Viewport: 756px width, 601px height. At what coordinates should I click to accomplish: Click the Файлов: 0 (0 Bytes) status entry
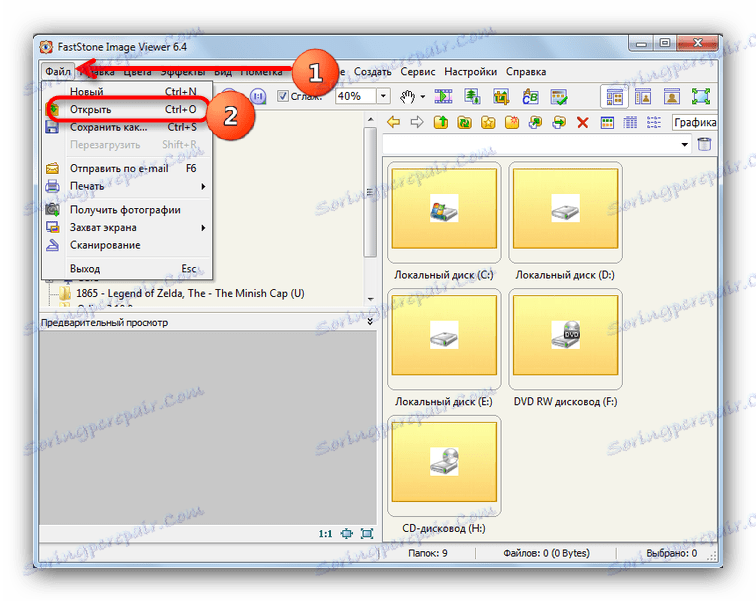point(546,553)
